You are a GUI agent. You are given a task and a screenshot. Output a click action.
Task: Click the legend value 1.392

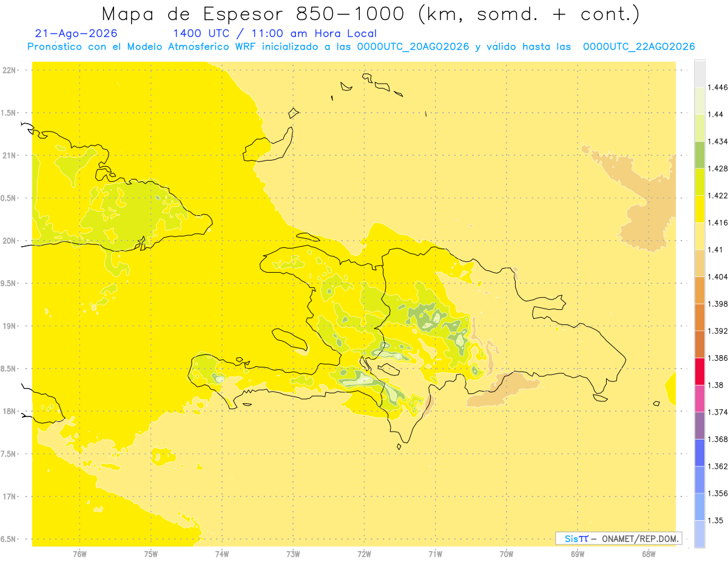(717, 331)
